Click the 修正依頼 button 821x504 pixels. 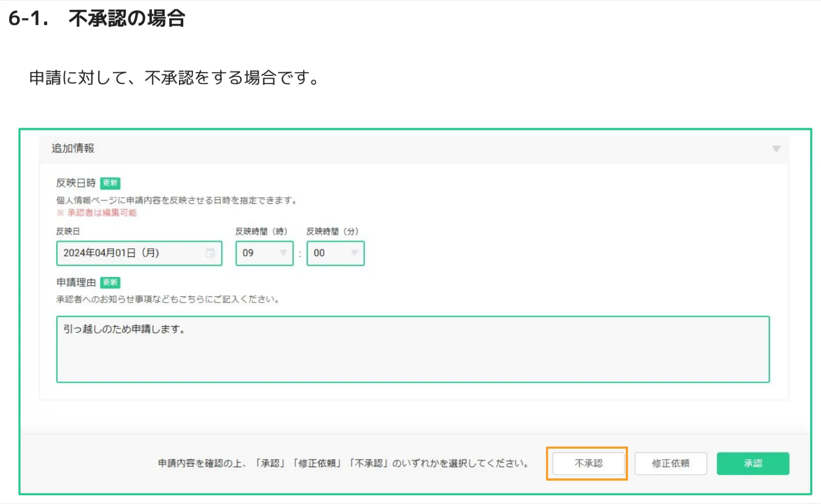pos(671,463)
